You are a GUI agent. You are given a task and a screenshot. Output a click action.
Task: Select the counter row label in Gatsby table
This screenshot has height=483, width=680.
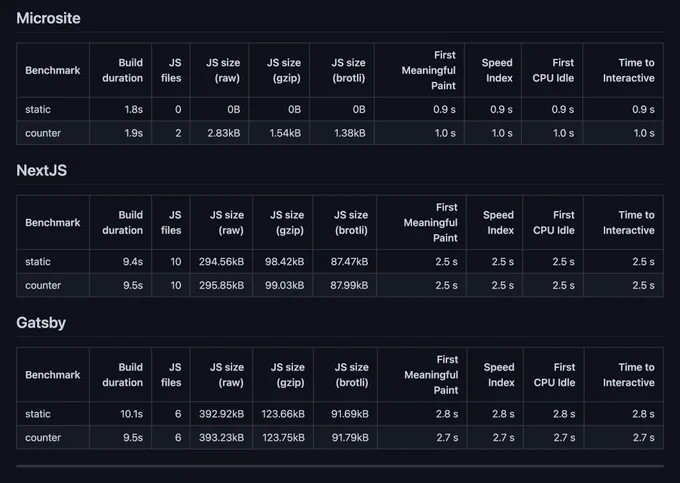point(42,437)
